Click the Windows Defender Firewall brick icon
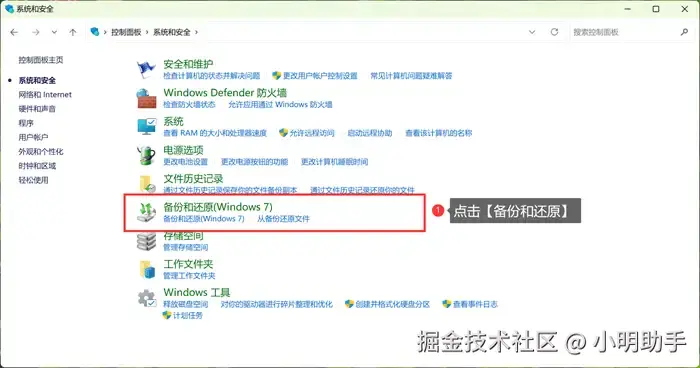 coord(146,98)
